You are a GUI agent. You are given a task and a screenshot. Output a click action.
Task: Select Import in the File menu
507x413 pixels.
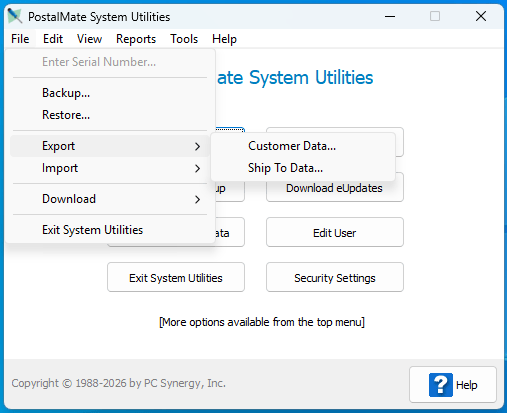tap(110, 168)
